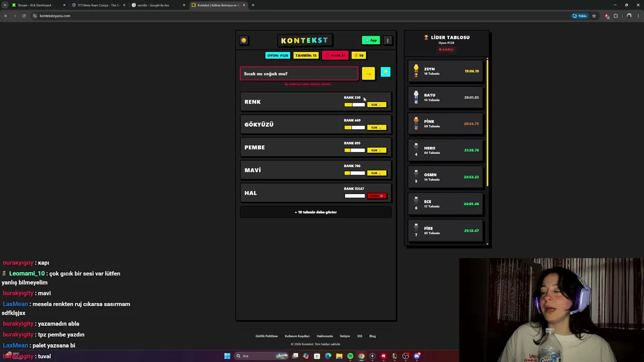Open the Blog footer link
This screenshot has width=644, height=362.
pos(373,336)
